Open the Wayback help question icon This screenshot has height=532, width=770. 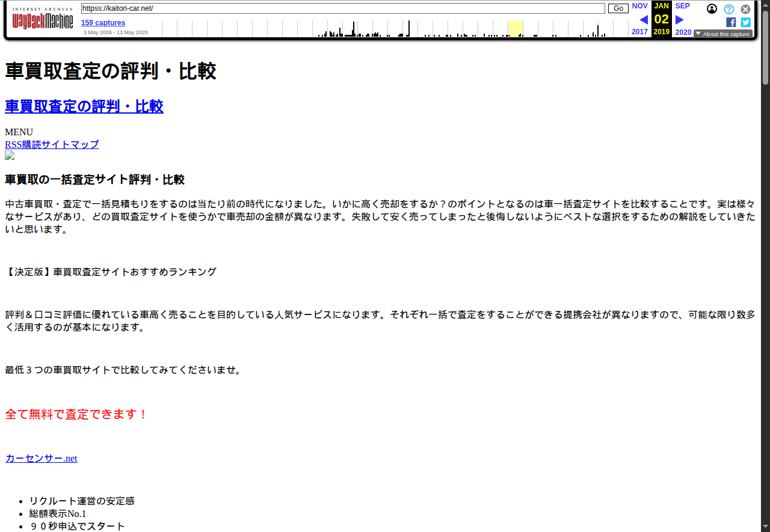point(729,9)
